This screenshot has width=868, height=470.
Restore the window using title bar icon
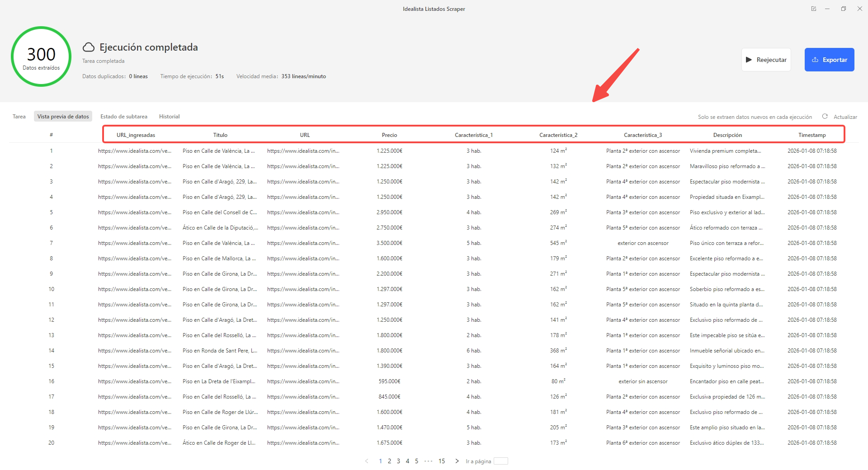tap(844, 9)
